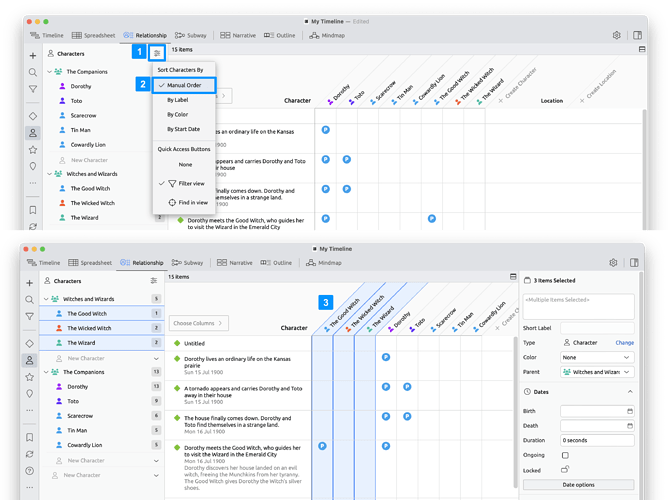Click the Date options button

click(x=578, y=485)
